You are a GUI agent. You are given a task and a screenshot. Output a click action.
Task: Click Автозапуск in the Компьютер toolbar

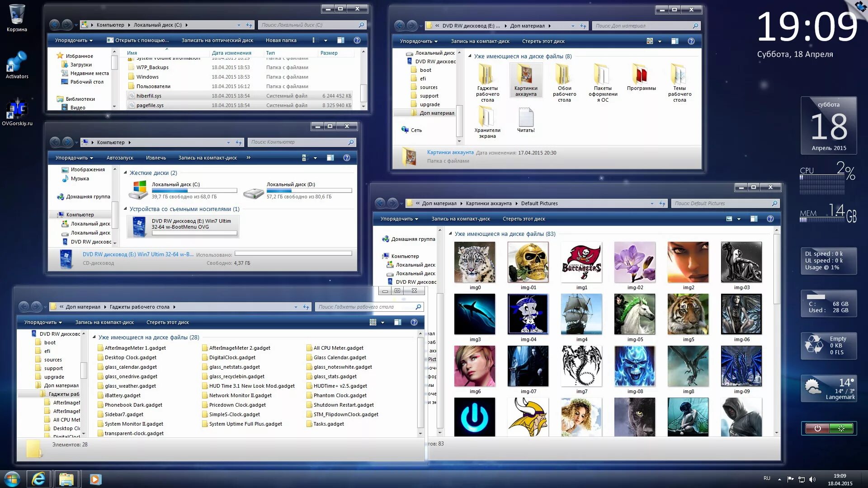pyautogui.click(x=120, y=158)
